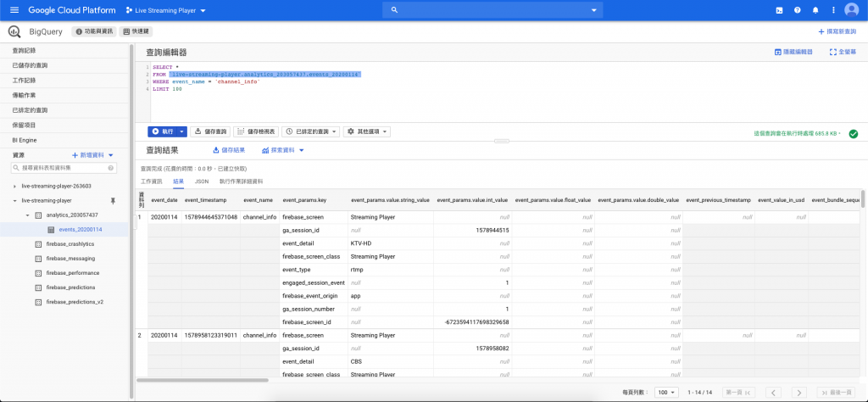This screenshot has height=402, width=868.
Task: Click the dataset icon beside firebase_performance
Action: pos(38,273)
